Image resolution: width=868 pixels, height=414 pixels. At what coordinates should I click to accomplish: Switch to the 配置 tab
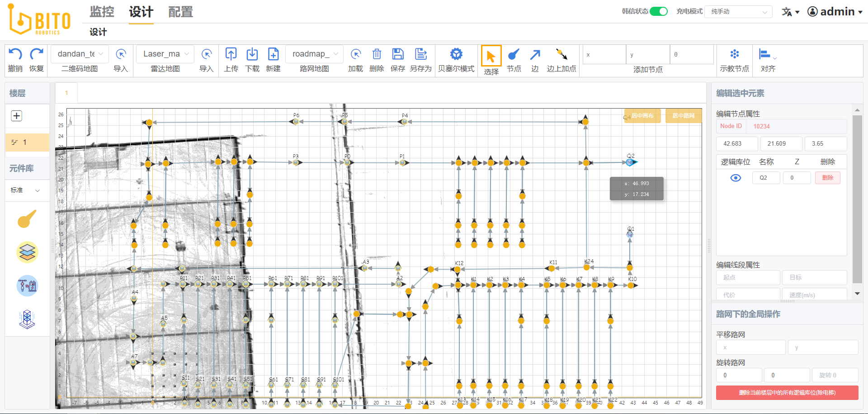click(180, 12)
